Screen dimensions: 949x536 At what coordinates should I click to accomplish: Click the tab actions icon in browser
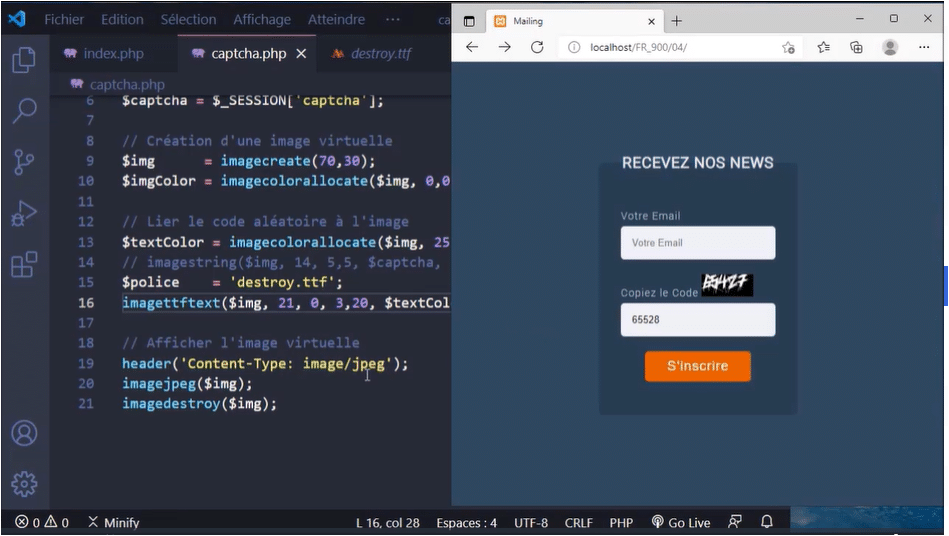click(x=469, y=21)
